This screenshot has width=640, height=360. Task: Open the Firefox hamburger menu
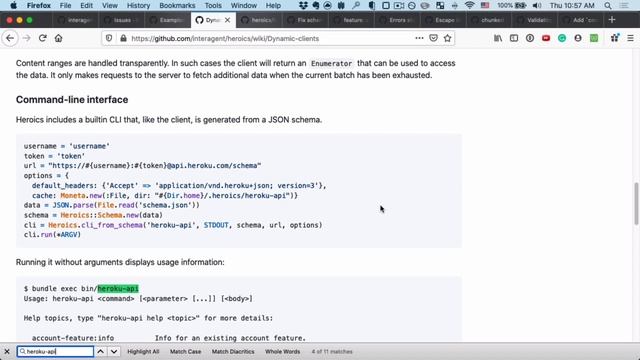[630, 38]
